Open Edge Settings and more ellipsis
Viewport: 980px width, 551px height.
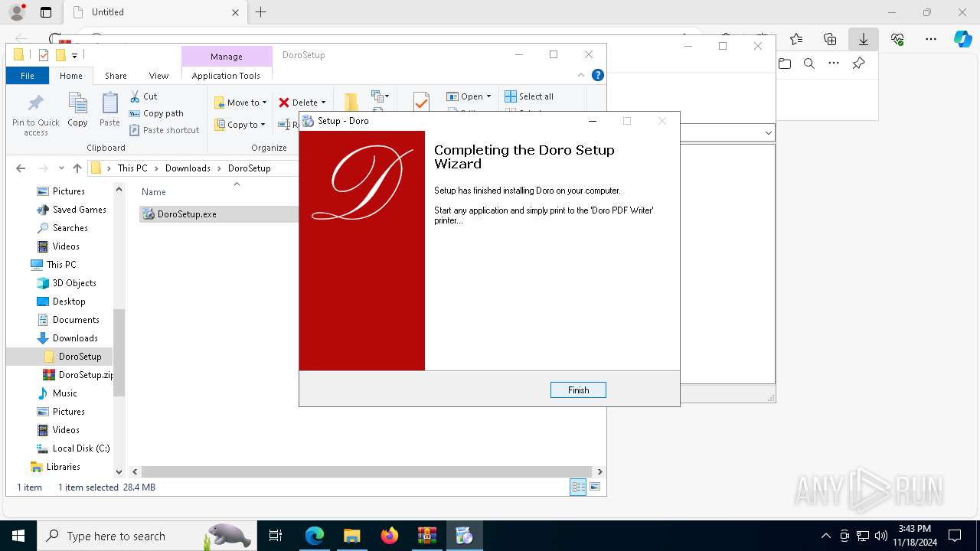pyautogui.click(x=931, y=39)
